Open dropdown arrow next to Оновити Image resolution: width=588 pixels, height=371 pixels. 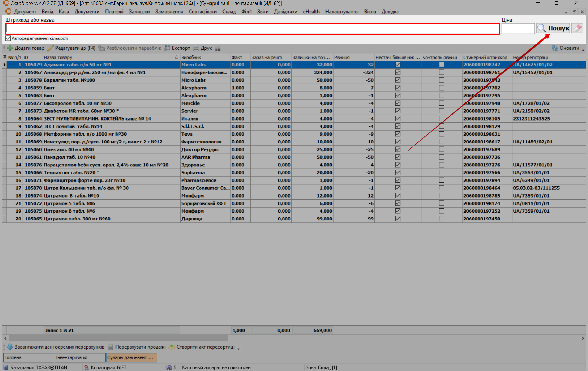(x=583, y=50)
